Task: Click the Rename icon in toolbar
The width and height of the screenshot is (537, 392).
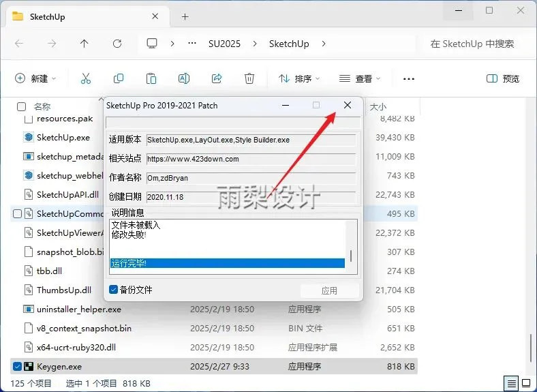Action: [184, 78]
